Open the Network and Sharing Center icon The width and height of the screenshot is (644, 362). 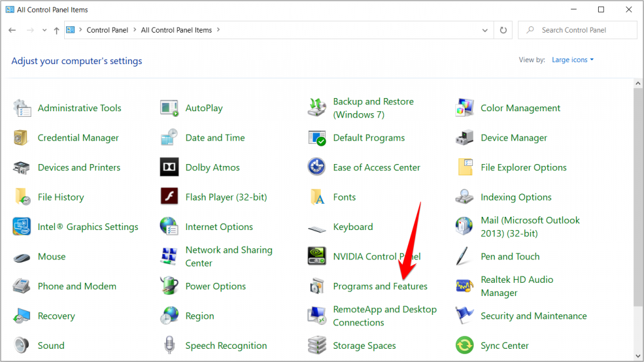(x=169, y=256)
